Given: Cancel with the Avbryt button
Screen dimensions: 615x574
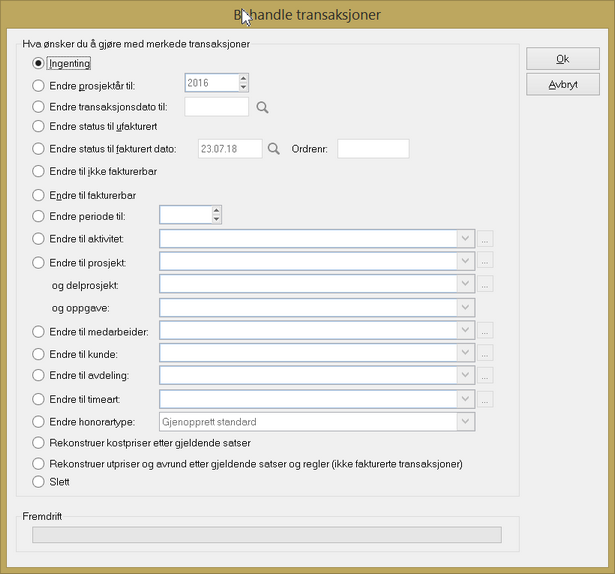Looking at the screenshot, I should pyautogui.click(x=563, y=84).
